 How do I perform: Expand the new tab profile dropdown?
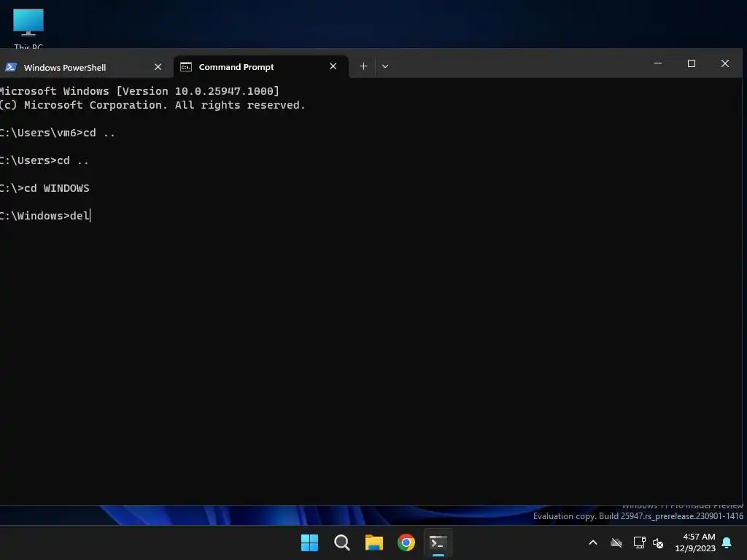tap(385, 66)
